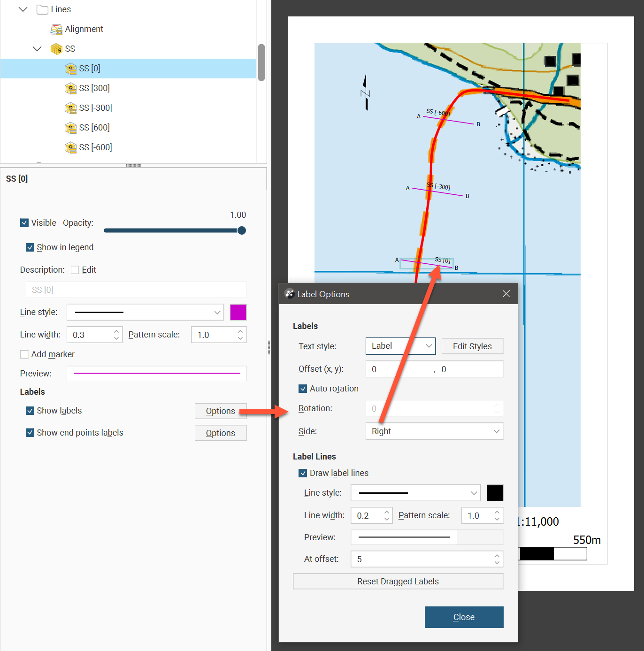
Task: Open Options for Show end points labels
Action: (220, 433)
